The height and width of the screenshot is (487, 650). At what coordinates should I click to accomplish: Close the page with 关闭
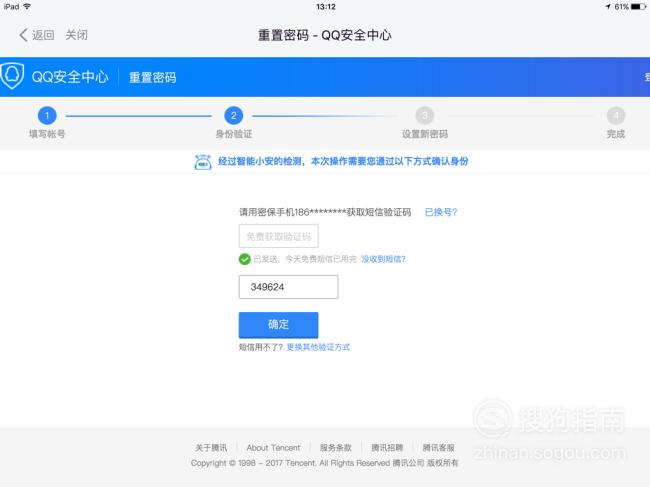pos(77,35)
